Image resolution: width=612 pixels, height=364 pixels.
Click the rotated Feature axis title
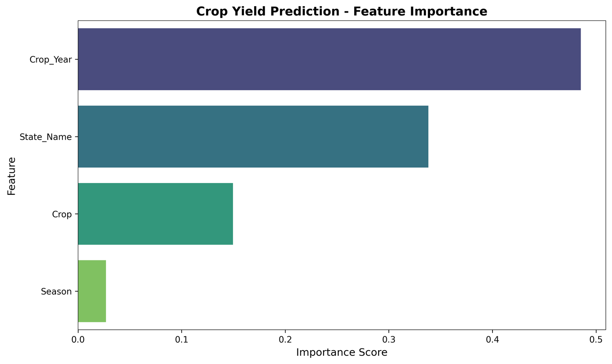11,176
